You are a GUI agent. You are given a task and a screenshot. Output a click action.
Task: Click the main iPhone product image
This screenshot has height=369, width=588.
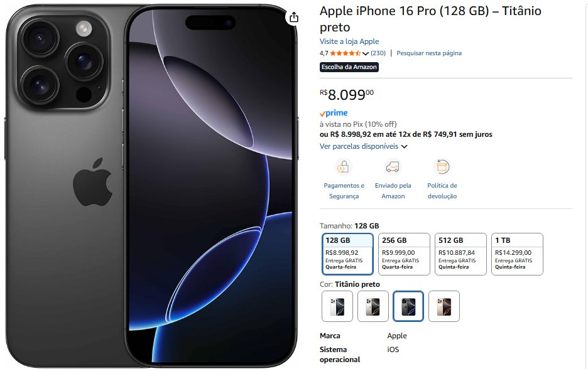[151, 186]
